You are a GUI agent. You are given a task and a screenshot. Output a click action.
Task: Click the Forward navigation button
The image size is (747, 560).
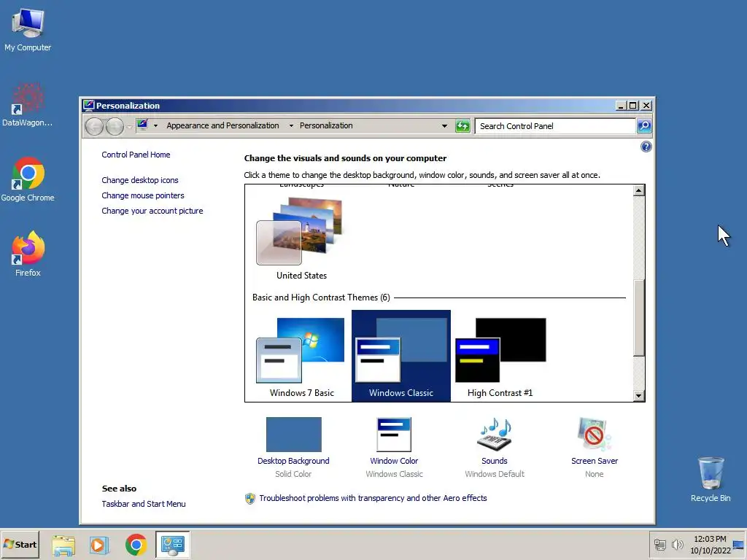[x=115, y=127]
